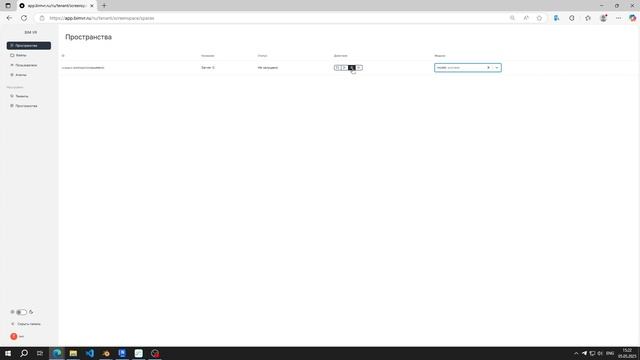This screenshot has width=640, height=360.
Task: Add this page to favorites with the star
Action: [x=539, y=18]
